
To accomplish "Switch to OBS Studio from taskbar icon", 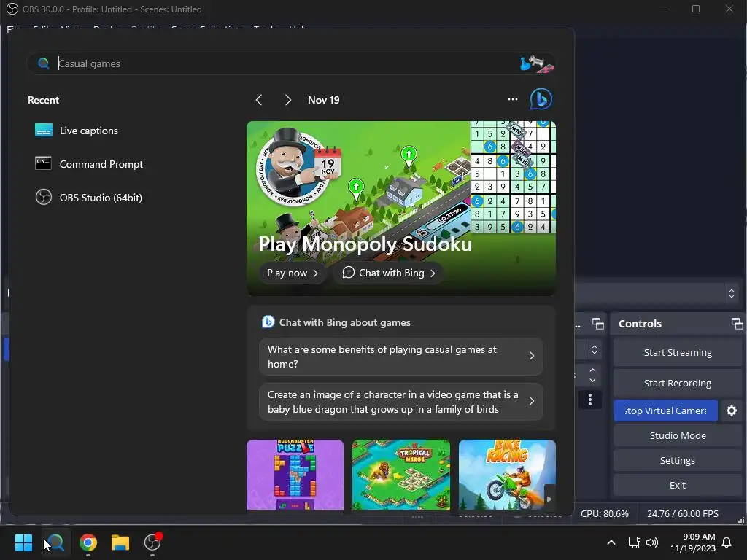I will tap(152, 542).
